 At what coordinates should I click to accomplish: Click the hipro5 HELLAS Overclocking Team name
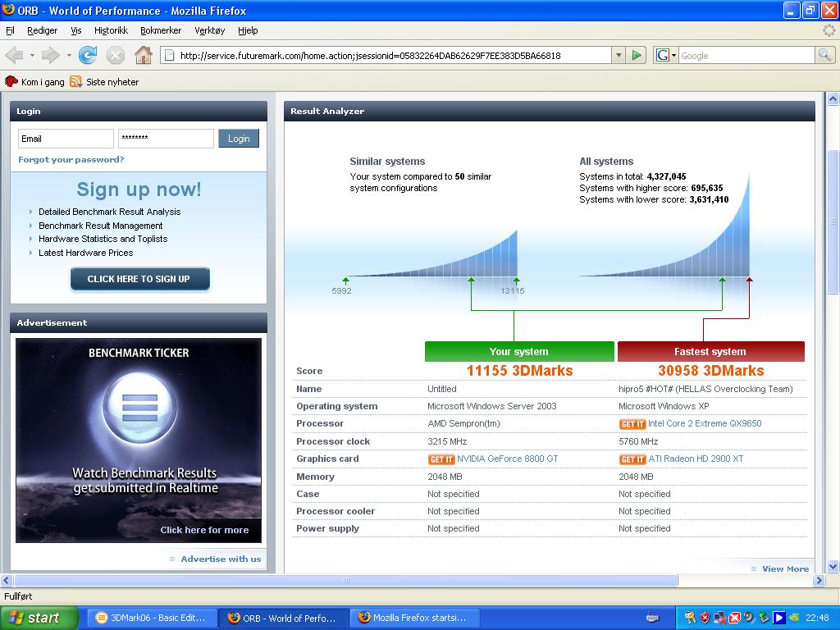(x=705, y=389)
